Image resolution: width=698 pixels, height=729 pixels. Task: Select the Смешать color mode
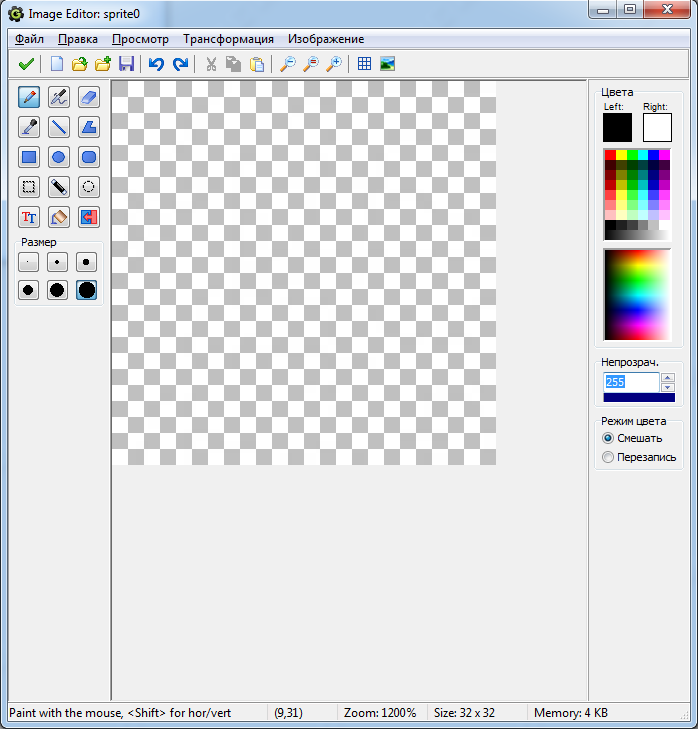point(632,438)
